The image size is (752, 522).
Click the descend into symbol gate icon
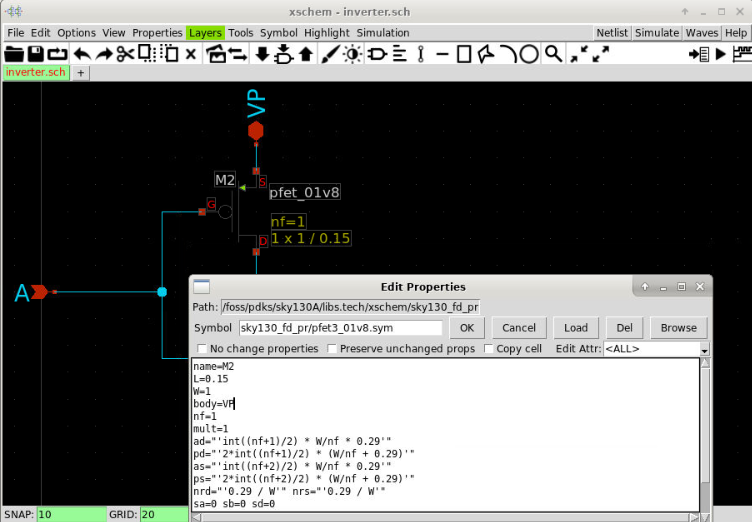click(283, 54)
